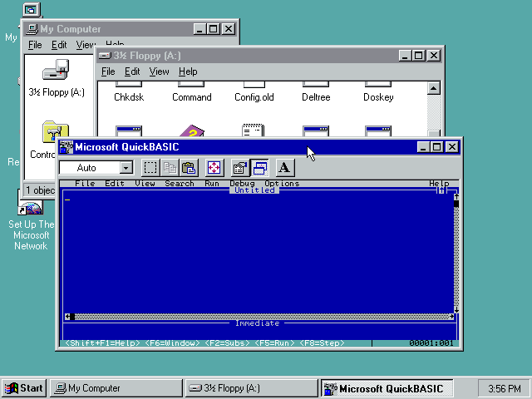
Task: Open the QuickBASIC Edit menu
Action: [x=115, y=183]
